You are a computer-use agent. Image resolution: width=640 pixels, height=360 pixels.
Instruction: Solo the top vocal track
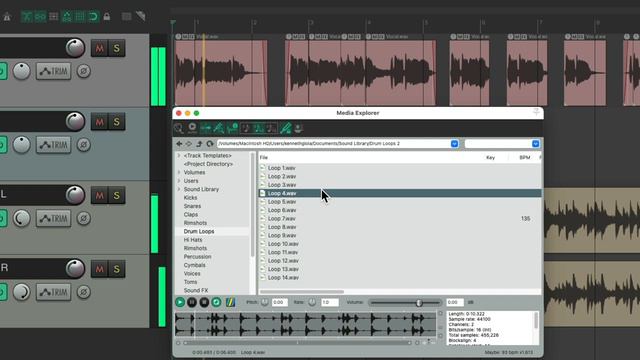click(117, 48)
